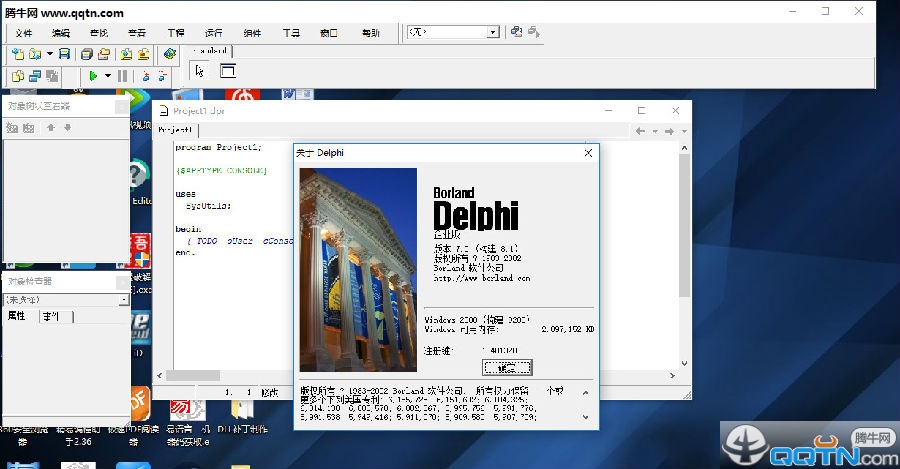Switch to the Standard palette tab
Screen dimensions: 900x469
[211, 51]
